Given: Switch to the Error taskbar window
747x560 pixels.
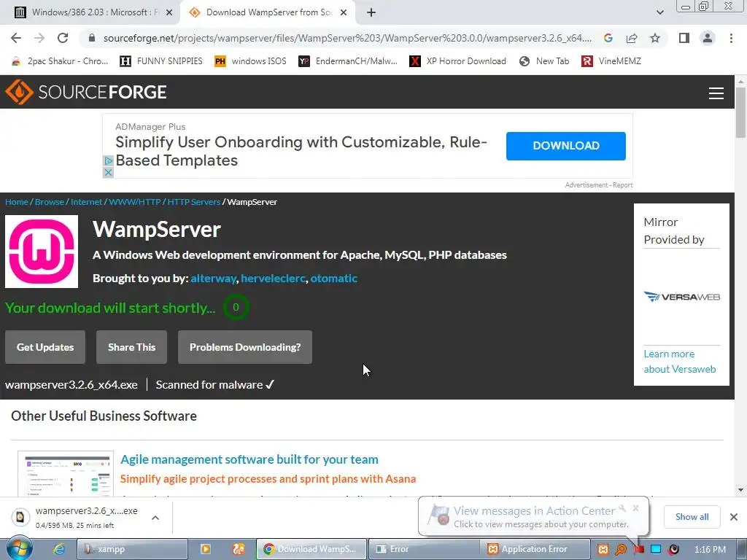Looking at the screenshot, I should 424,549.
